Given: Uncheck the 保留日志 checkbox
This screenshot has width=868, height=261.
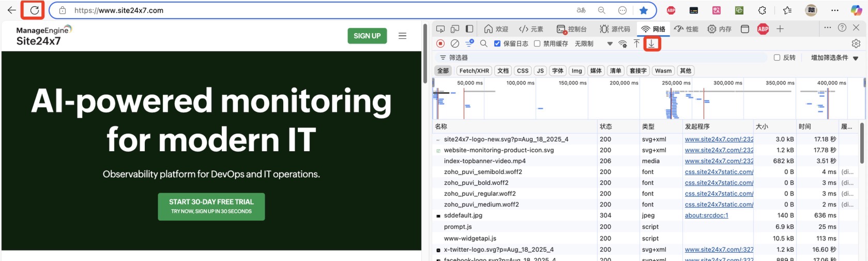Looking at the screenshot, I should point(497,44).
